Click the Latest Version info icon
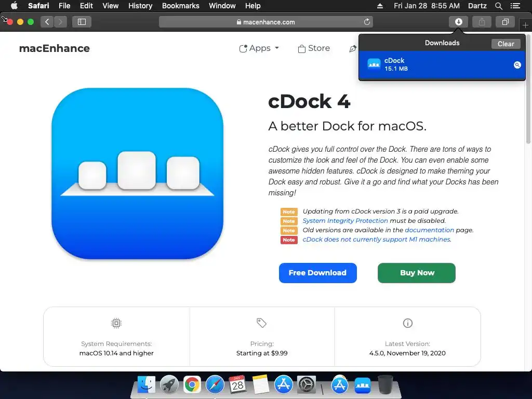Image resolution: width=532 pixels, height=399 pixels. (x=407, y=323)
